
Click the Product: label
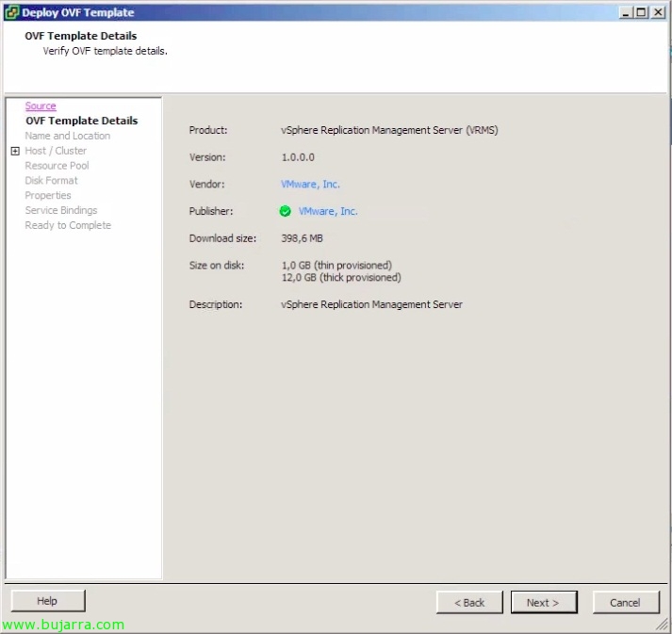[x=208, y=130]
